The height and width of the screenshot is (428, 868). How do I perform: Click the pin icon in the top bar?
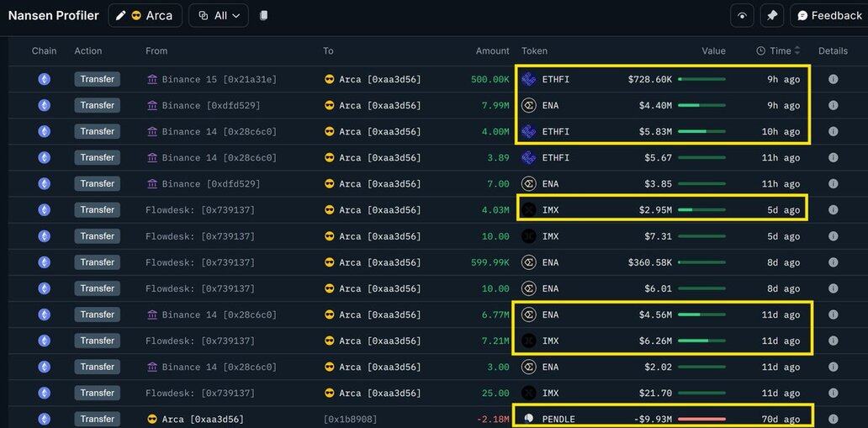(x=771, y=16)
